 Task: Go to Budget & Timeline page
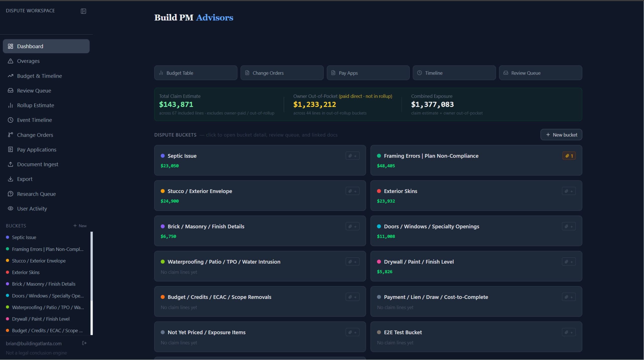click(46, 76)
